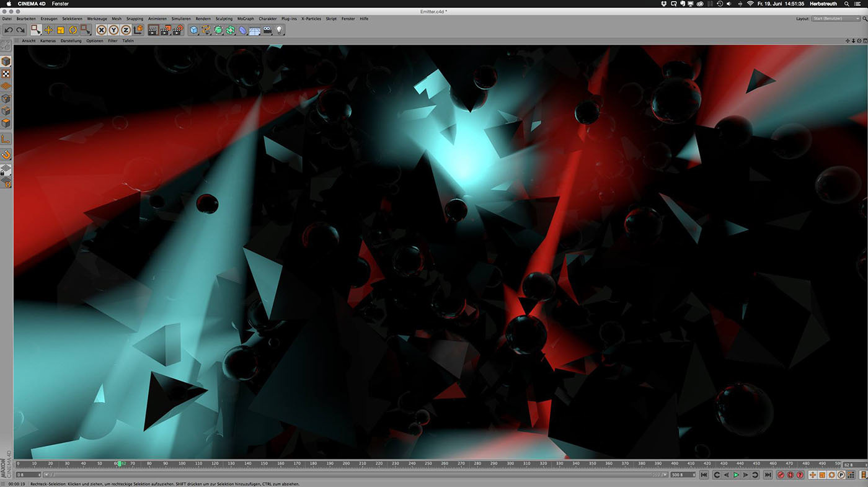The width and height of the screenshot is (868, 487).
Task: Open the Layout dropdown showing Start (Benutzer)
Action: tap(836, 19)
